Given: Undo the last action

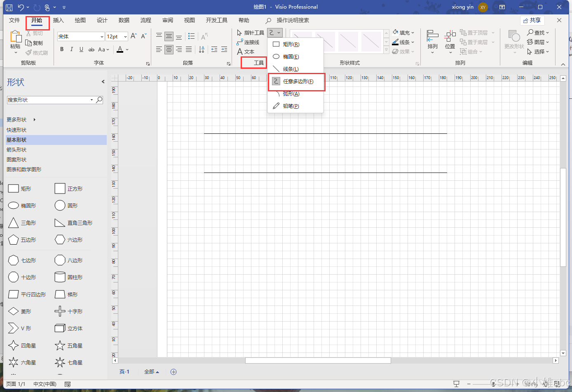Looking at the screenshot, I should [x=21, y=7].
